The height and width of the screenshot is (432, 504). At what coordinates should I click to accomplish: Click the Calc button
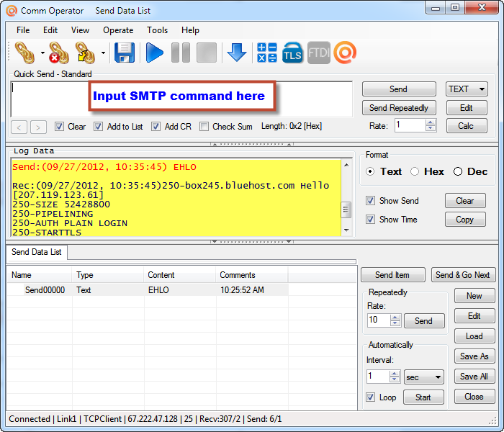[x=467, y=126]
